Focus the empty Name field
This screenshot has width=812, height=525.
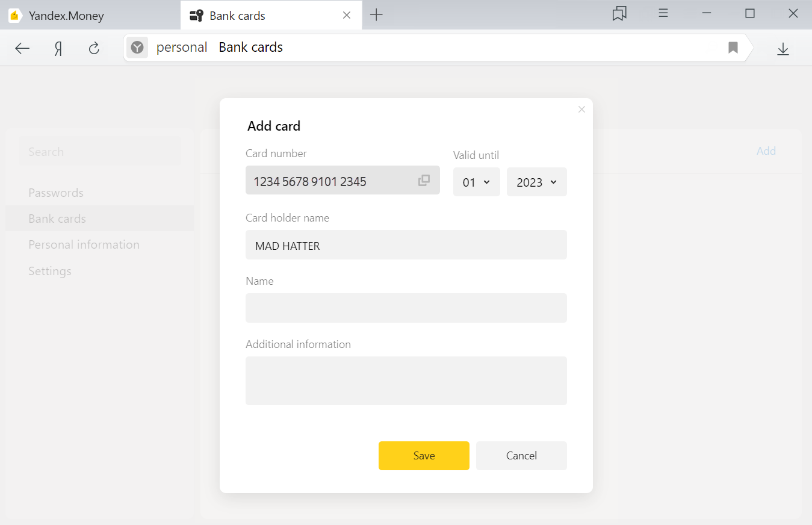[406, 308]
